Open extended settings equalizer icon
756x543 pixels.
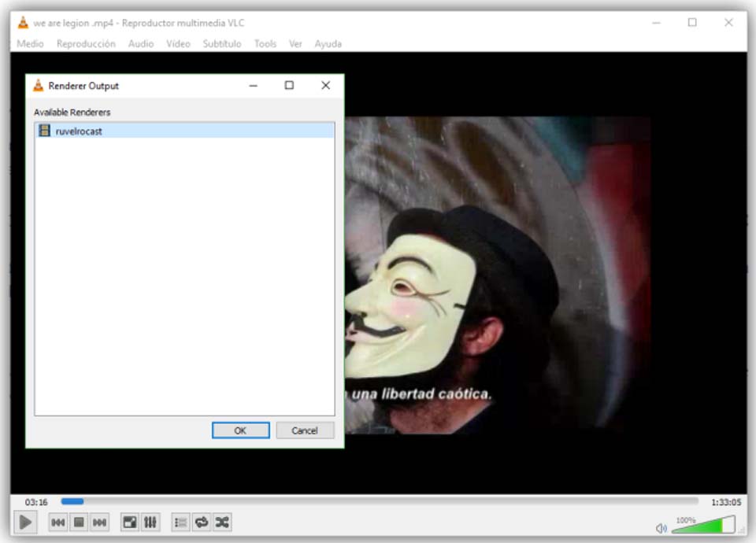point(150,523)
